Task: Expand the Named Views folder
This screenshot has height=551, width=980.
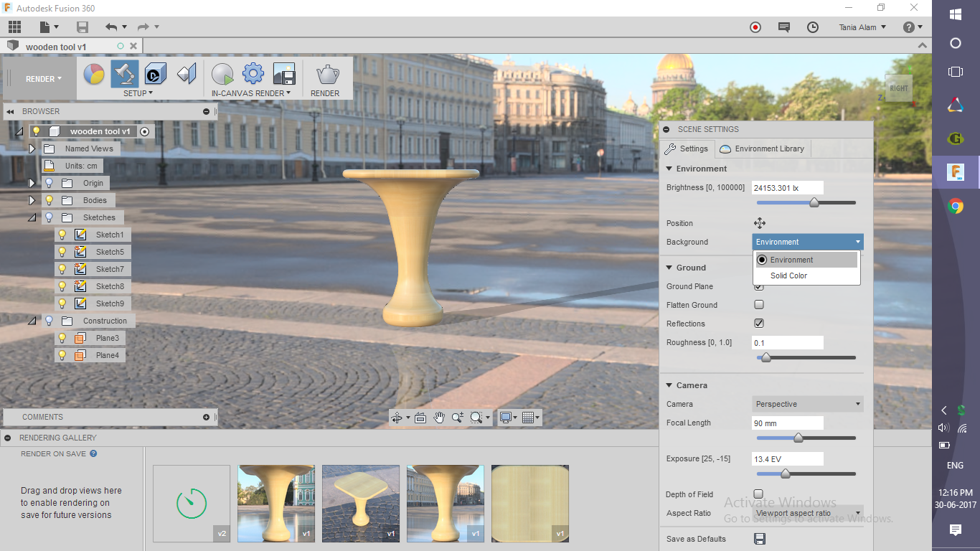Action: (x=32, y=149)
